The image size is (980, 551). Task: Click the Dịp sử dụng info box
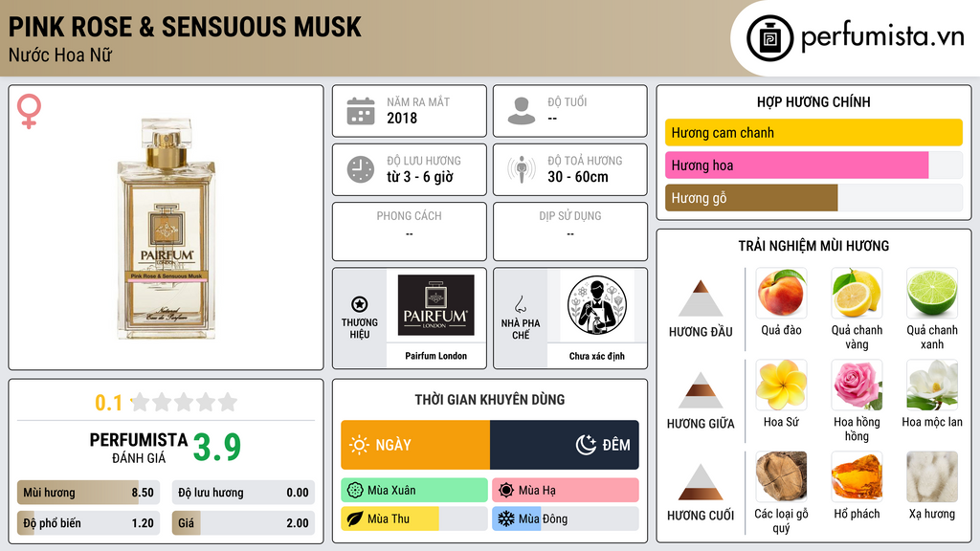click(570, 231)
